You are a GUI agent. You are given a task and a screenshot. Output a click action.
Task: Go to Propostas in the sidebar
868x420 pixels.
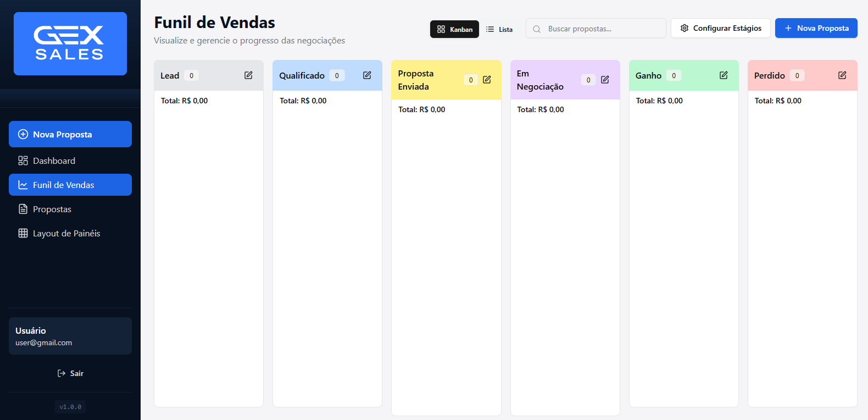(x=52, y=209)
